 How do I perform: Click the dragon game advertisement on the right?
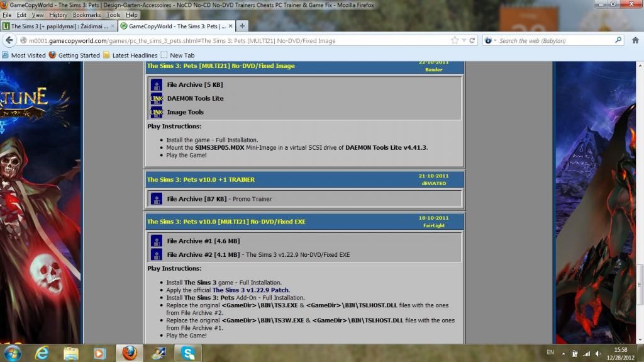595,202
